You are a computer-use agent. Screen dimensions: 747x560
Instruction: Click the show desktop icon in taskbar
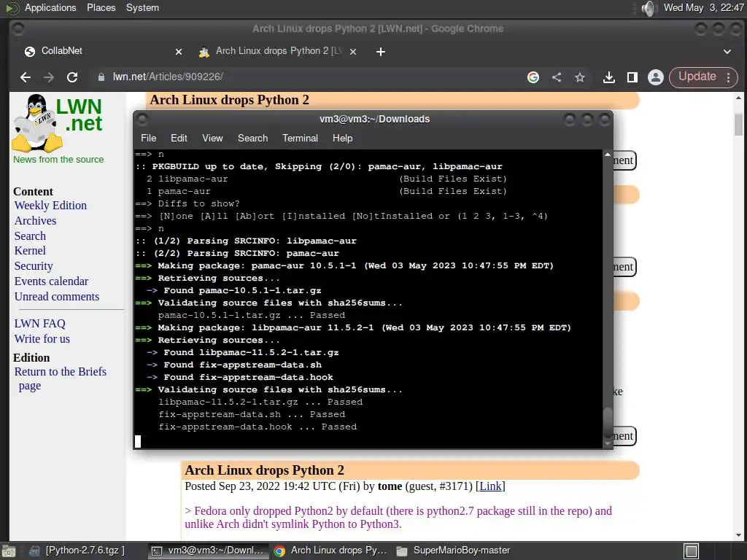tap(9, 551)
